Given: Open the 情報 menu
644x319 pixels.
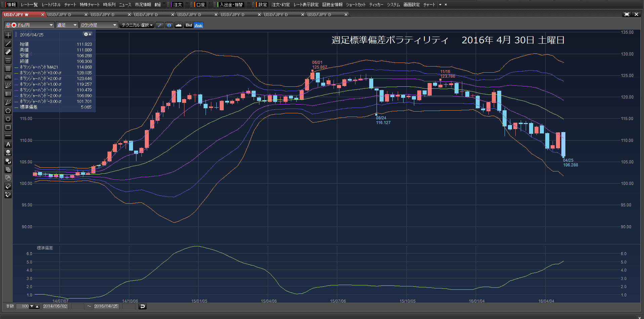Looking at the screenshot, I should click(x=11, y=5).
